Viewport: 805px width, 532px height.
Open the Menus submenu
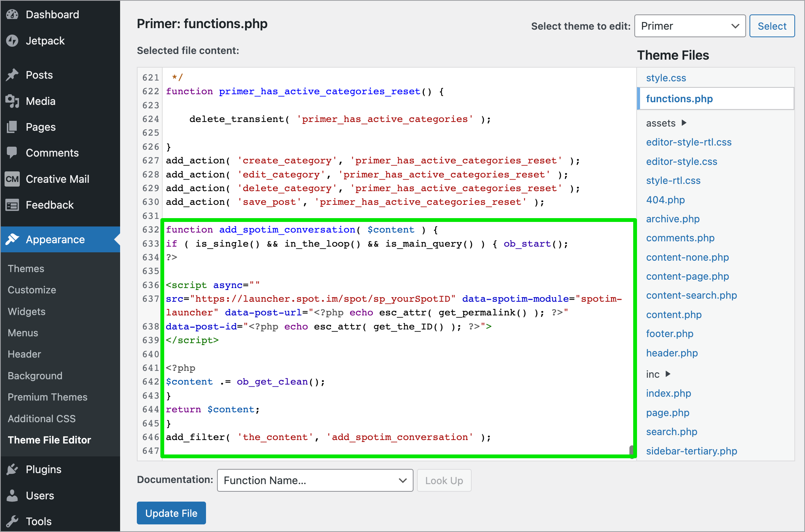(23, 333)
